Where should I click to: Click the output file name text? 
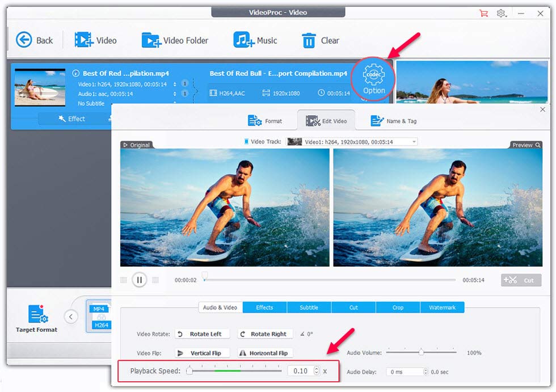(x=279, y=73)
